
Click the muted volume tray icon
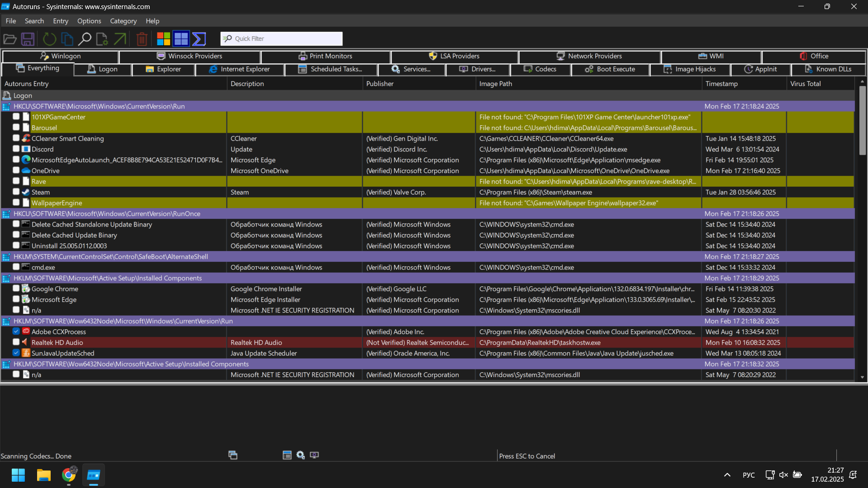pyautogui.click(x=783, y=475)
